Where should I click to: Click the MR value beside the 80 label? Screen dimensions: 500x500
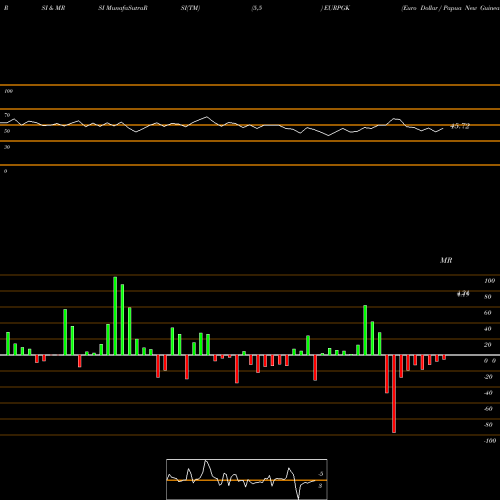point(463,294)
